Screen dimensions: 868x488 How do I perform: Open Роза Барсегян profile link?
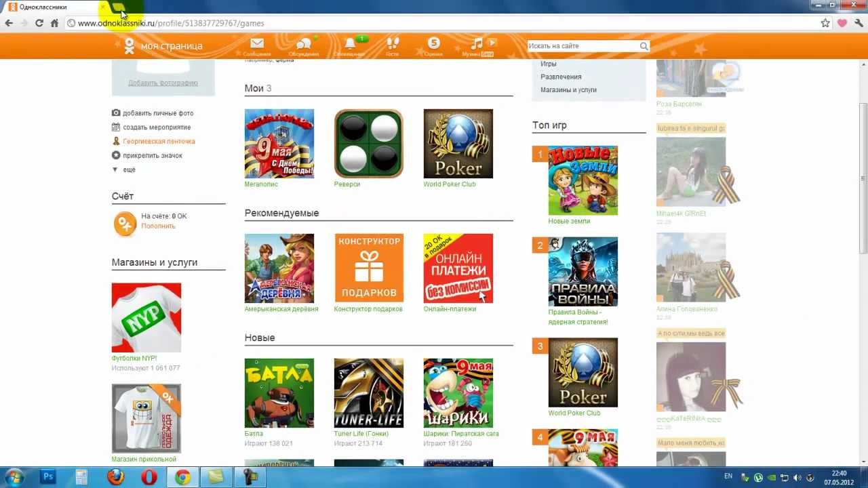(x=679, y=104)
